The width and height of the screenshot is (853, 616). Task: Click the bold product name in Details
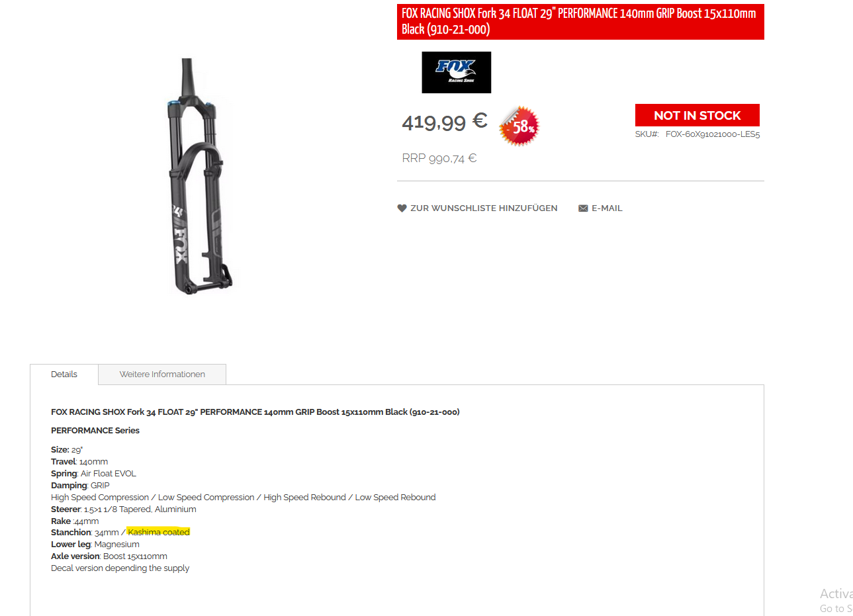click(x=255, y=412)
